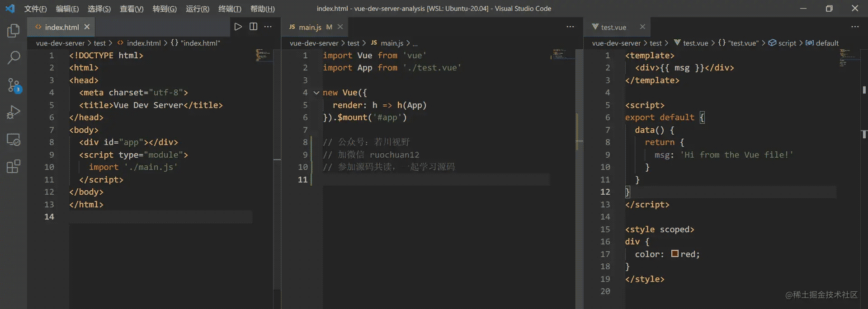Click the './test.vue' import path

pyautogui.click(x=432, y=68)
